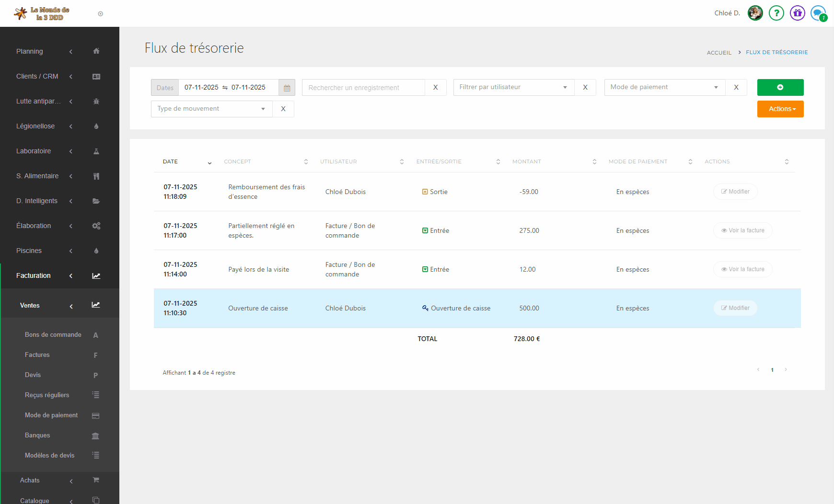Open the chat messages icon with notification badge
The height and width of the screenshot is (504, 834).
(x=818, y=13)
